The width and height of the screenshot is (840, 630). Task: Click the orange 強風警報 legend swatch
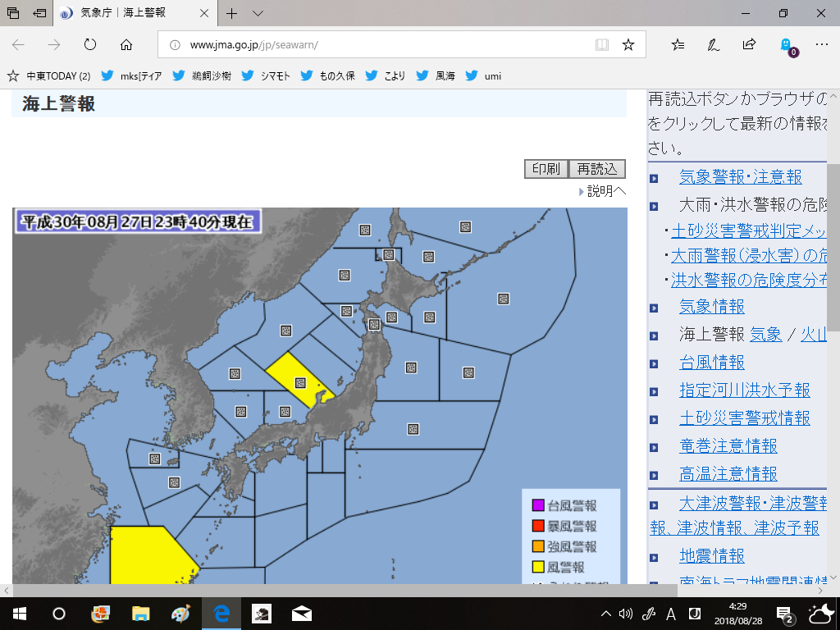[538, 546]
